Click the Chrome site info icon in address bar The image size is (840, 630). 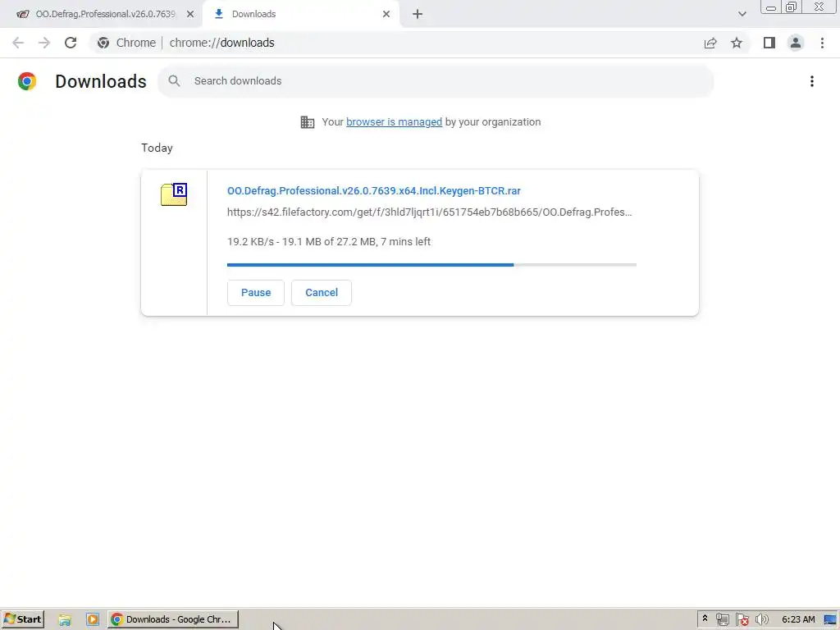tap(103, 43)
